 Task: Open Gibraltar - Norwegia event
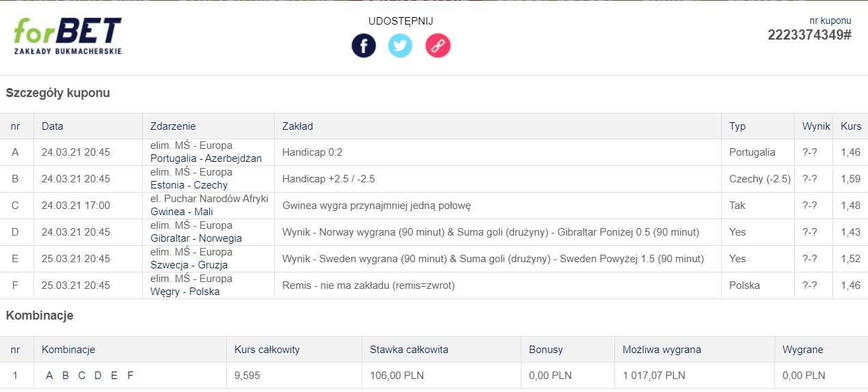[196, 238]
